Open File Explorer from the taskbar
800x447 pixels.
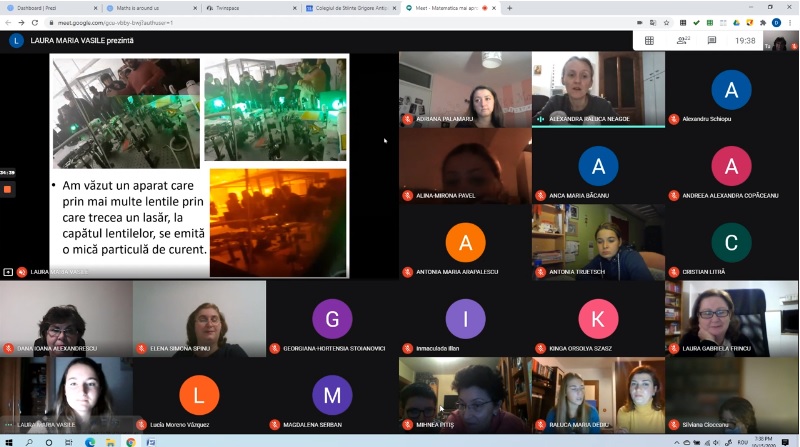click(x=110, y=442)
